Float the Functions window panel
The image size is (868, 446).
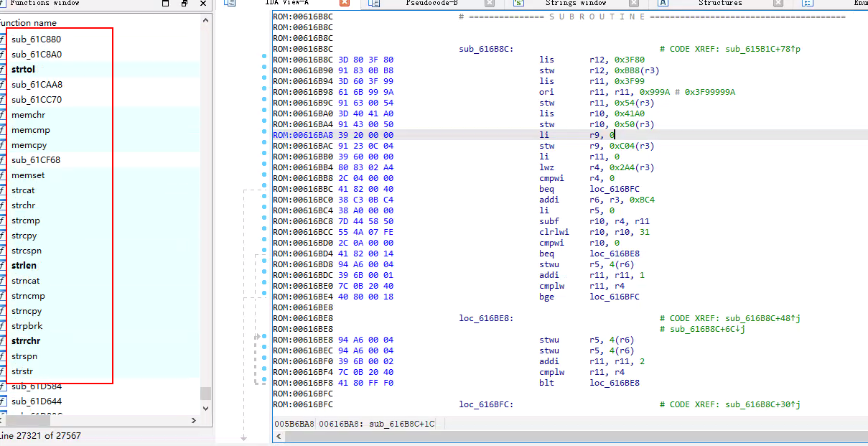(185, 3)
